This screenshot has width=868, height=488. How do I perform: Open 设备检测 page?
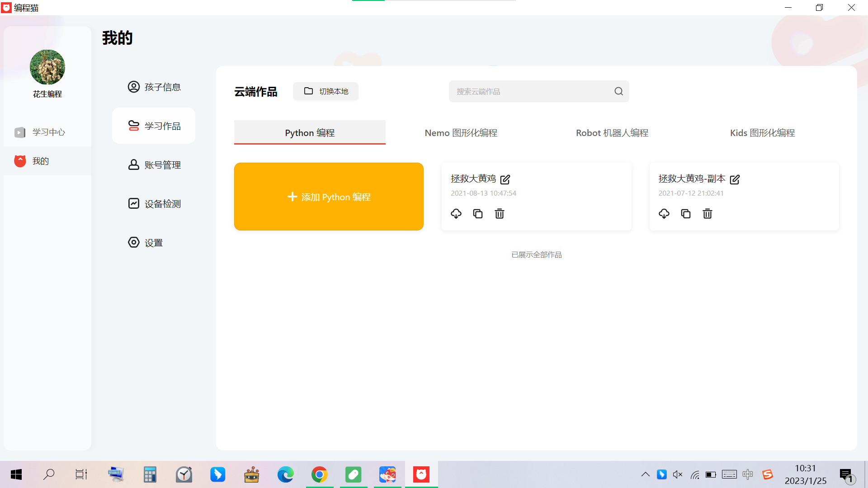click(154, 204)
